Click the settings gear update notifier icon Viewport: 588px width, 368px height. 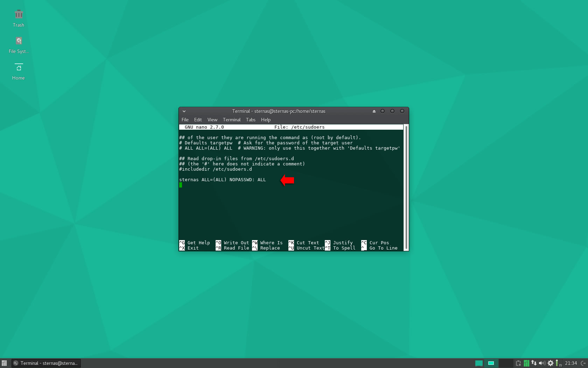551,363
